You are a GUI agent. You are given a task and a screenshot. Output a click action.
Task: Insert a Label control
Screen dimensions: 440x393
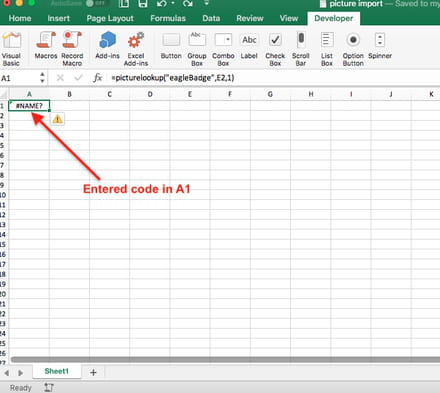point(249,46)
